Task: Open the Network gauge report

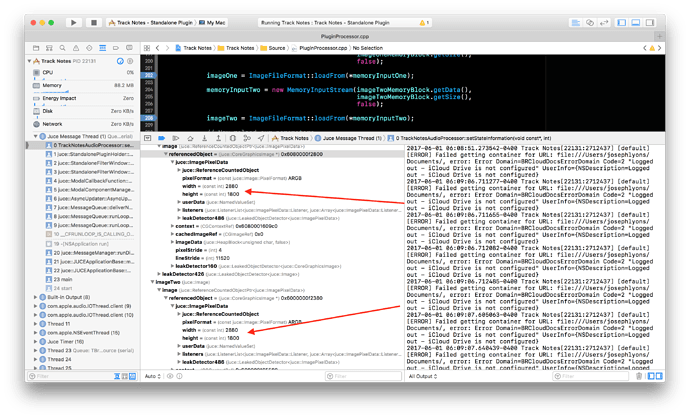Action: 83,124
